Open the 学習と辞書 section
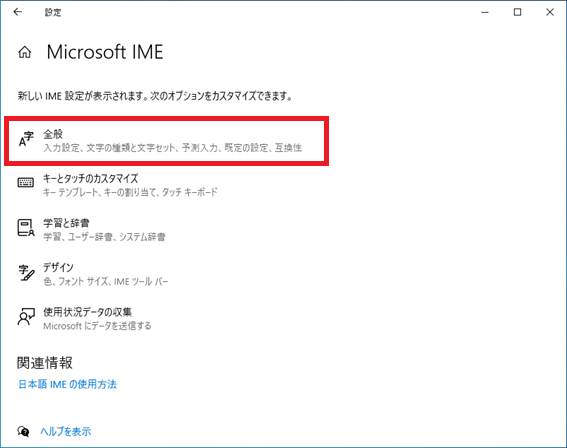This screenshot has width=567, height=448. 166,230
